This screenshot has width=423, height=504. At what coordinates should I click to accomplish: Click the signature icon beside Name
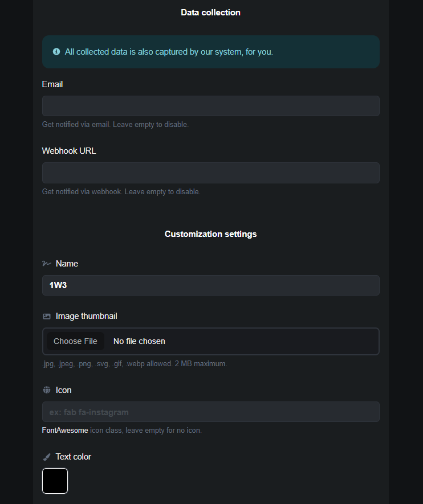tap(47, 264)
